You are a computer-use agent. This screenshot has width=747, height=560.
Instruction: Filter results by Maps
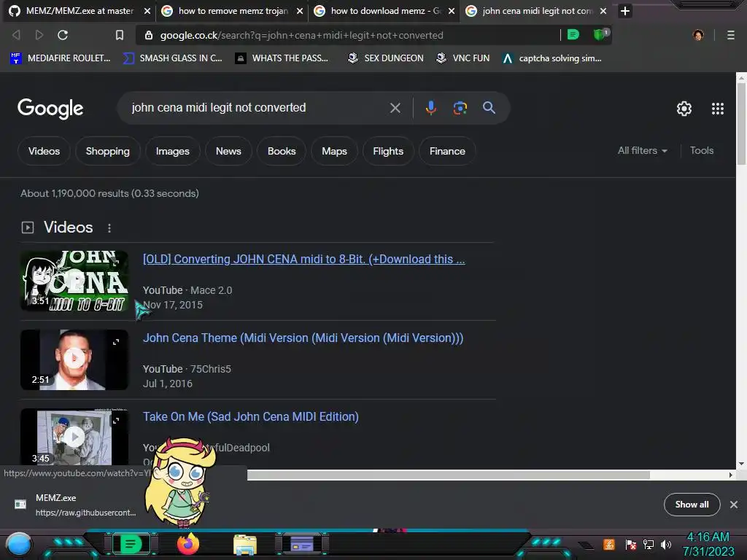pyautogui.click(x=334, y=151)
